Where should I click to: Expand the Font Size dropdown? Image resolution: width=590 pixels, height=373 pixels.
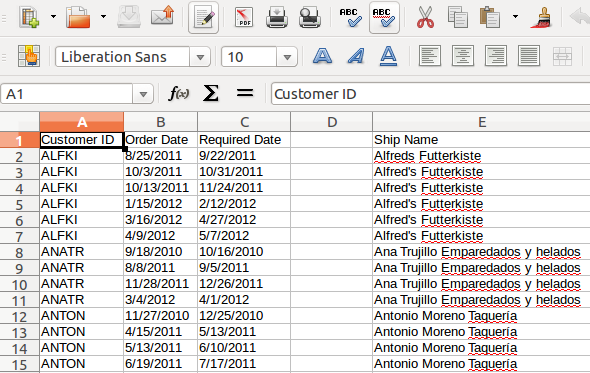[x=287, y=57]
